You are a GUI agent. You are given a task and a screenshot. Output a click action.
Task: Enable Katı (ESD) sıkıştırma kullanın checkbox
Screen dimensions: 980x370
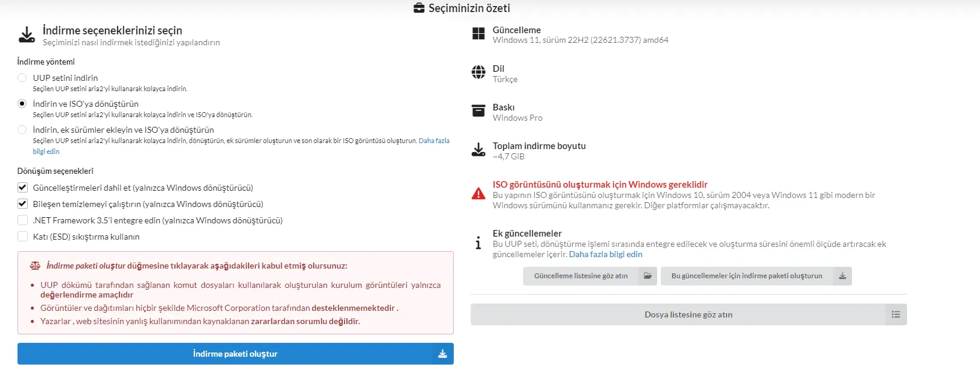[22, 237]
